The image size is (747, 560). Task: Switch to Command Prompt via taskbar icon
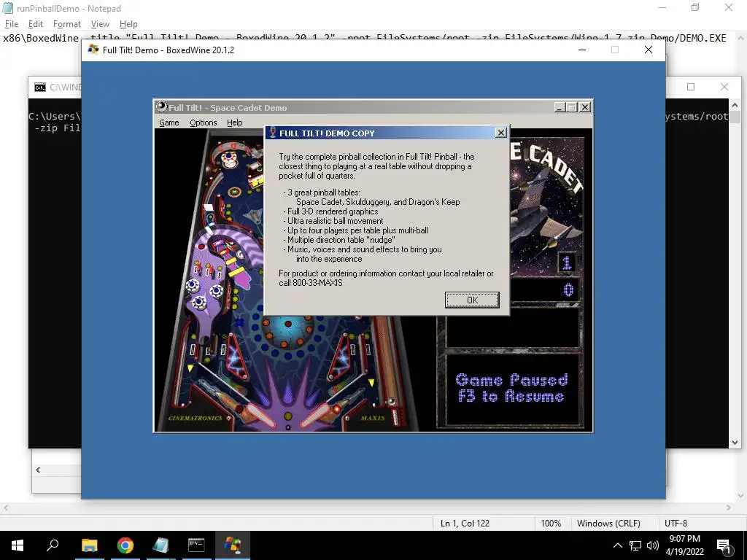coord(196,545)
